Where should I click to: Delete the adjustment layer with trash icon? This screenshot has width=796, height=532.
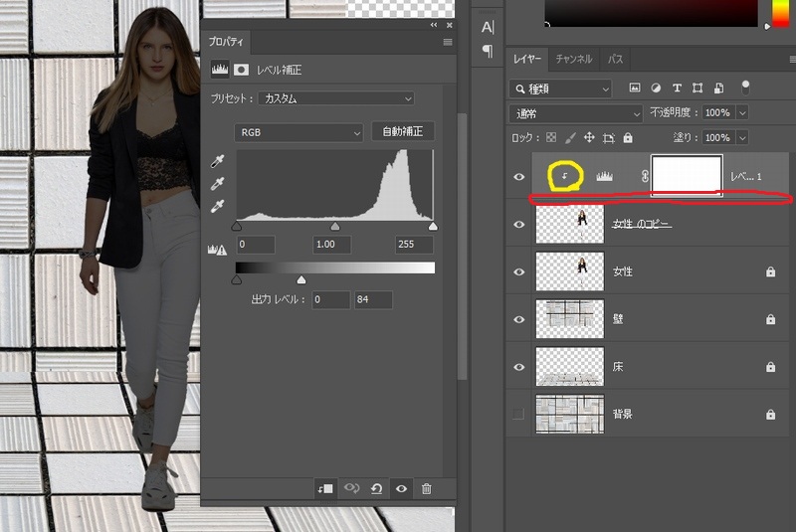[427, 488]
